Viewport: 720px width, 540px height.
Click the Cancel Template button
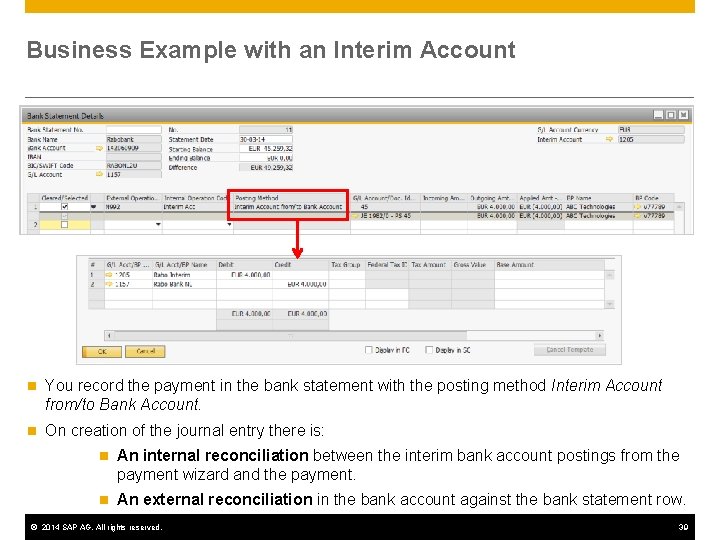coord(570,350)
